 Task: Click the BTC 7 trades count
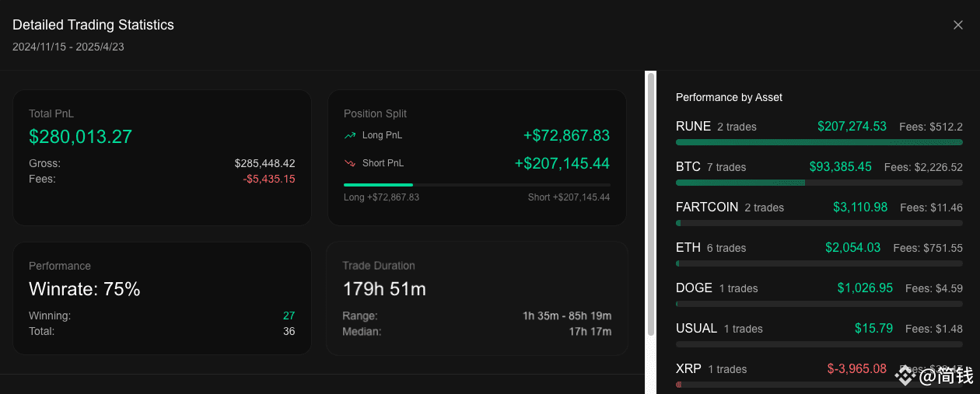click(x=726, y=167)
